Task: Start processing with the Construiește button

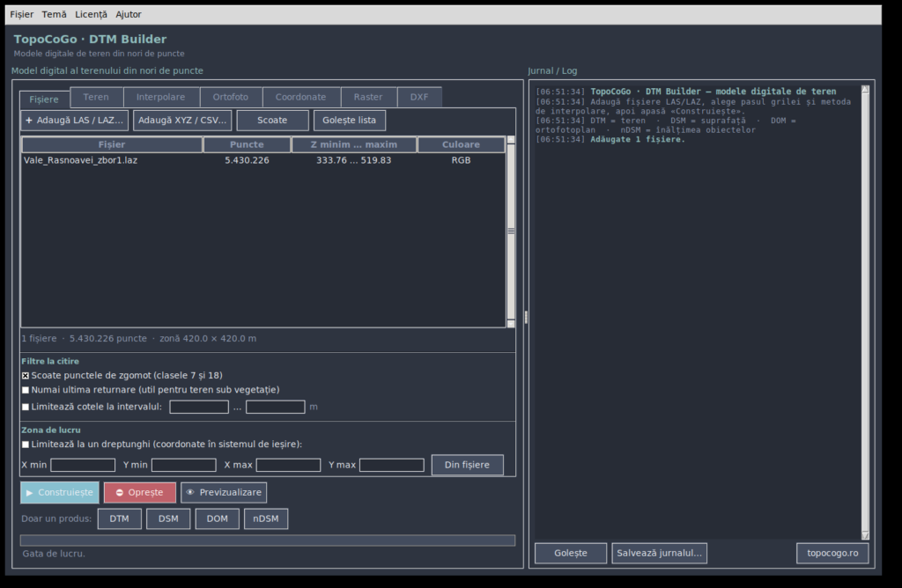Action: coord(60,493)
